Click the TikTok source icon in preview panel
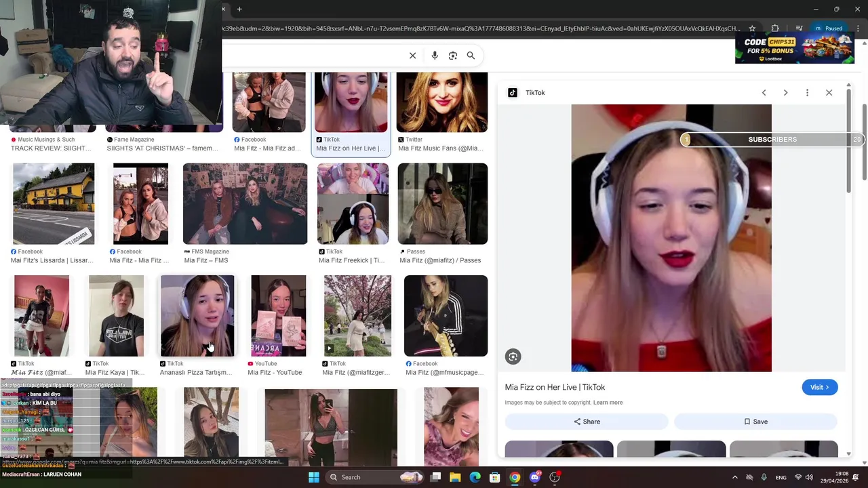The image size is (868, 488). coord(513,93)
